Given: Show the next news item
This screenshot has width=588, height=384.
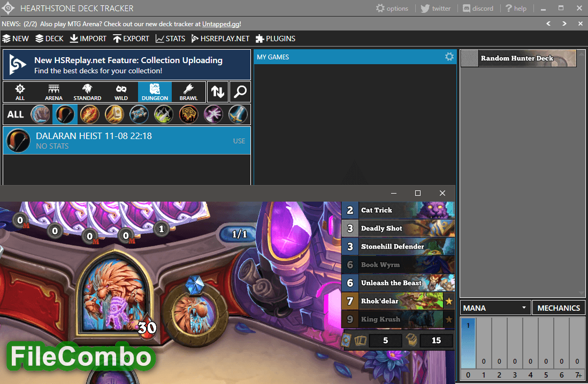Looking at the screenshot, I should coord(564,24).
